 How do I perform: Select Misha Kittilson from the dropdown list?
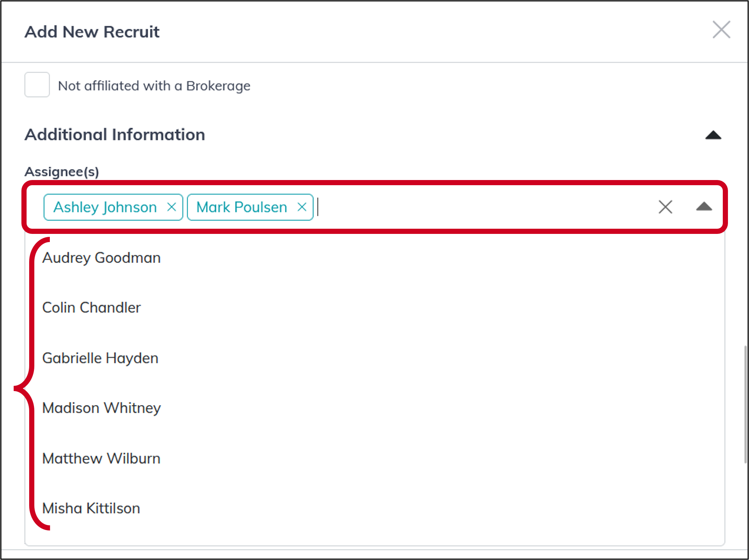(x=91, y=508)
